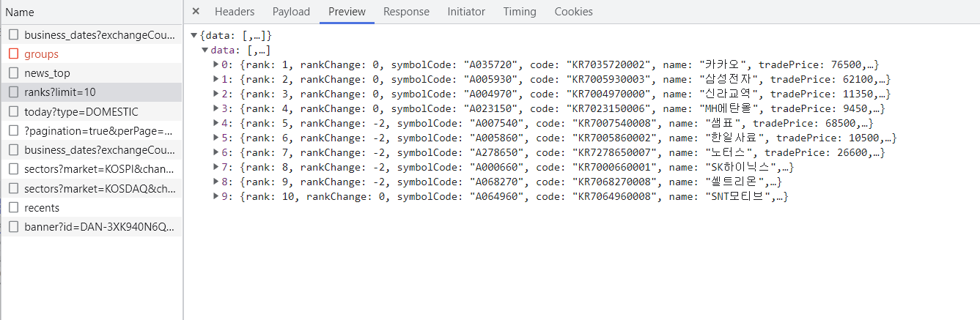Switch to the Payload tab

(291, 12)
